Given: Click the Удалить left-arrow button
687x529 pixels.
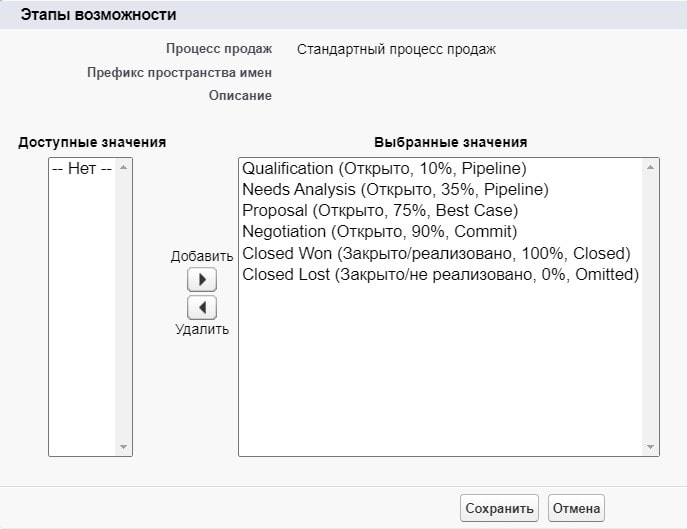Looking at the screenshot, I should 202,307.
